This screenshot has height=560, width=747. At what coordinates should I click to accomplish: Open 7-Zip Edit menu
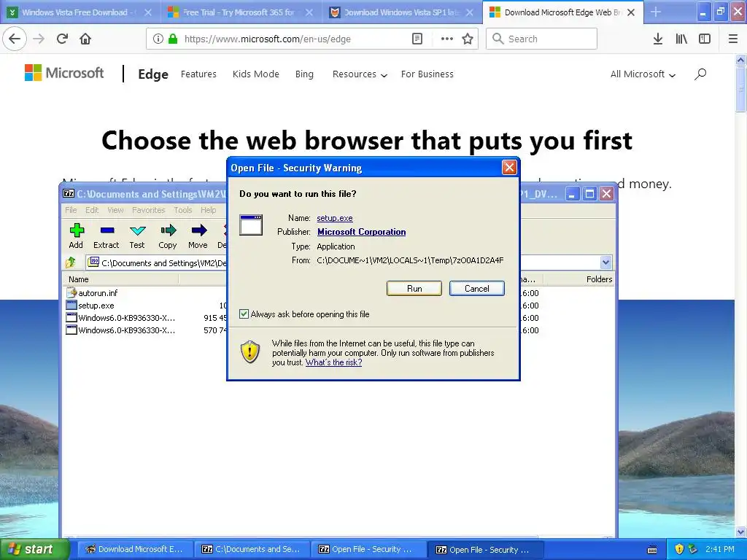(92, 210)
